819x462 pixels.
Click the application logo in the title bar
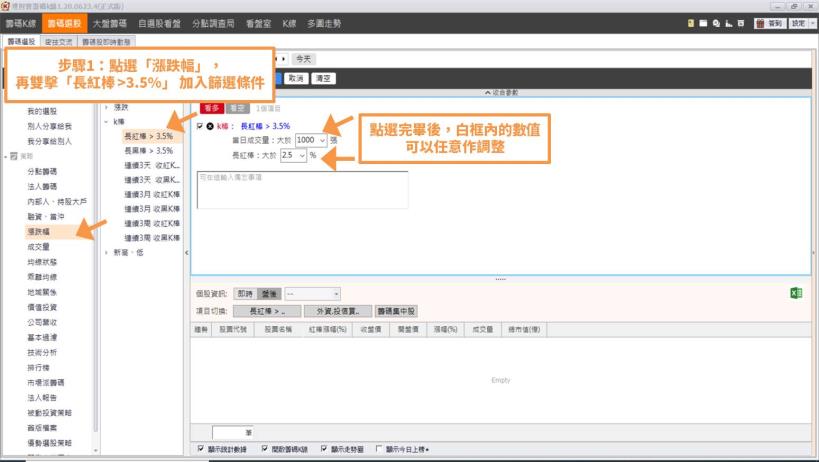pos(5,6)
